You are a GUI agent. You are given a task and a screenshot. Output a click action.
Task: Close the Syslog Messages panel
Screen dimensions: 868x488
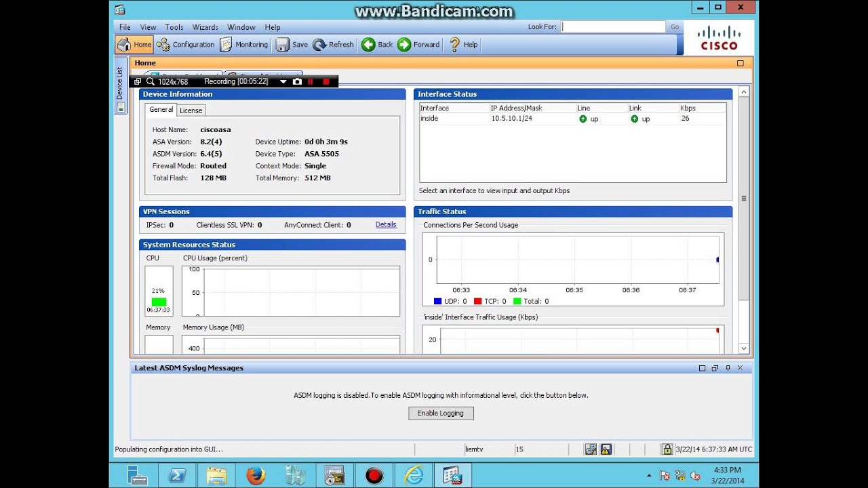tap(740, 368)
